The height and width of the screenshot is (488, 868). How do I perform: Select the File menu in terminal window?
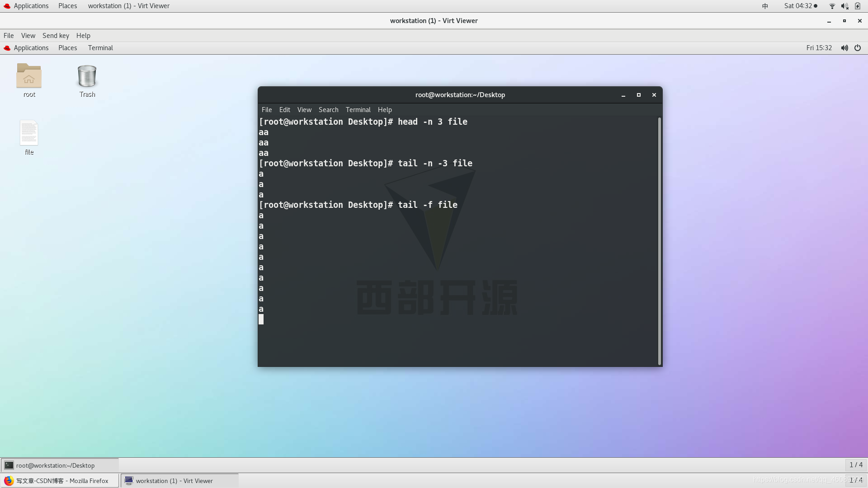(266, 109)
